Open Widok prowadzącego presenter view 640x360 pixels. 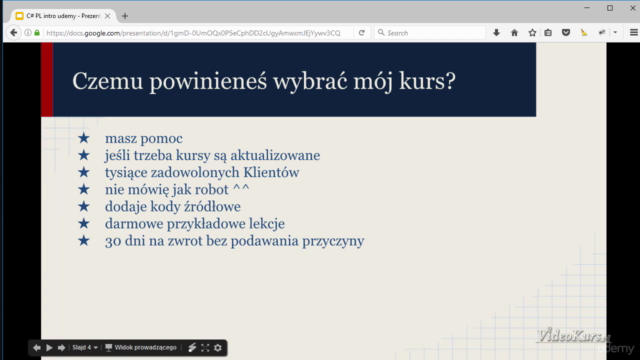click(141, 348)
